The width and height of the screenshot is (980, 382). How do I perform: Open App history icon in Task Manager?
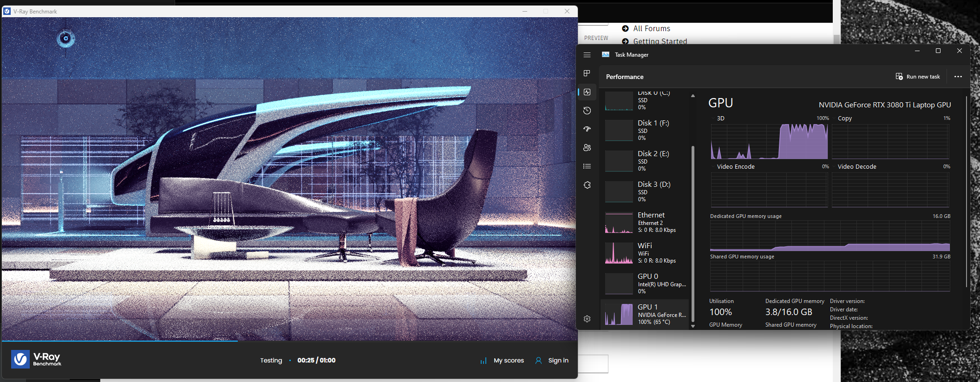[x=587, y=111]
